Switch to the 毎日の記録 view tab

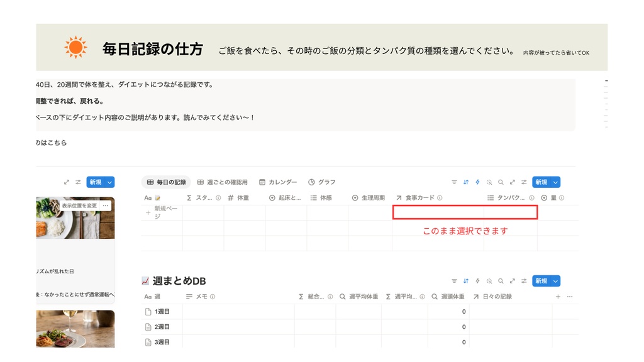tap(166, 182)
